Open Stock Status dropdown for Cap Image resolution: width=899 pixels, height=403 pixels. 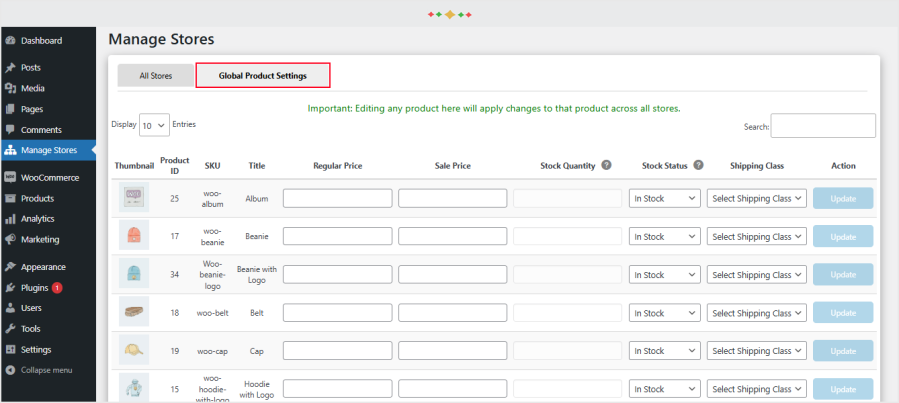(x=665, y=351)
